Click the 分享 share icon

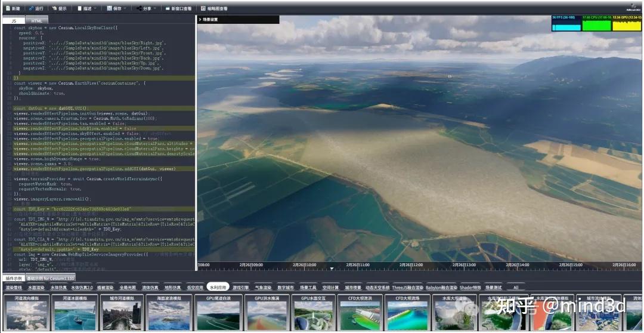(x=139, y=9)
